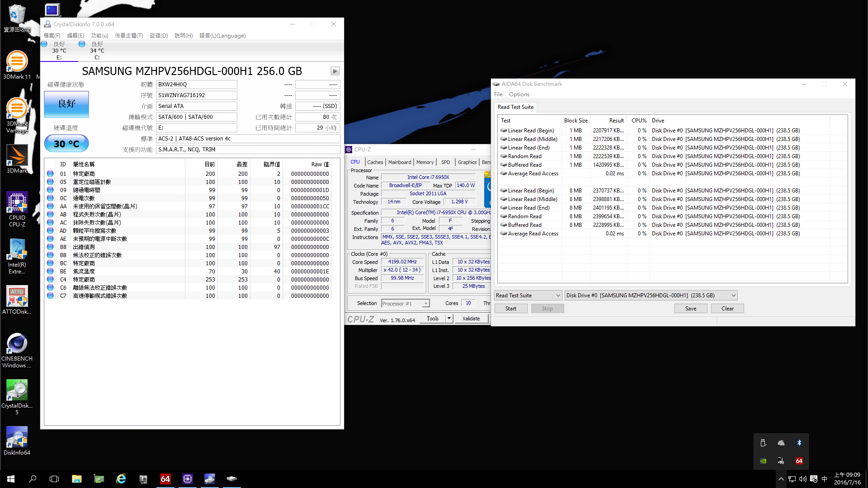Open Task View on the taskbar
The height and width of the screenshot is (488, 868).
point(54,479)
